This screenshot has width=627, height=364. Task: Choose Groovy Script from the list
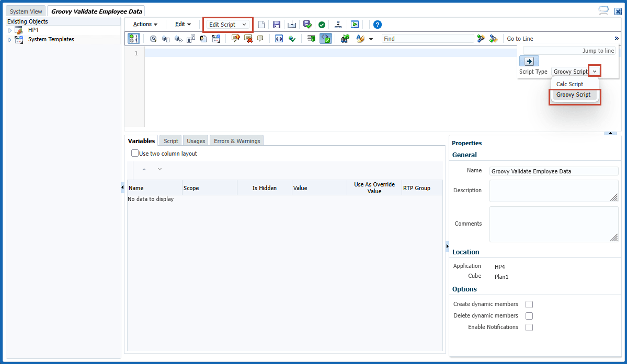575,95
